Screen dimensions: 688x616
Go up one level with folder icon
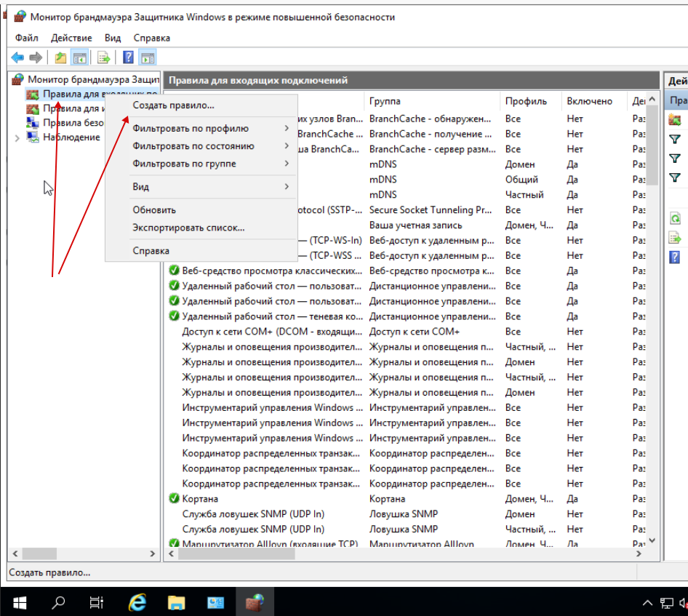[x=60, y=57]
